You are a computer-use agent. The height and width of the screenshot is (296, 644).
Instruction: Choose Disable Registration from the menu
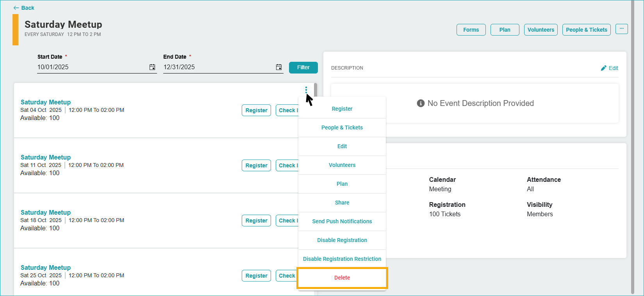pyautogui.click(x=342, y=240)
